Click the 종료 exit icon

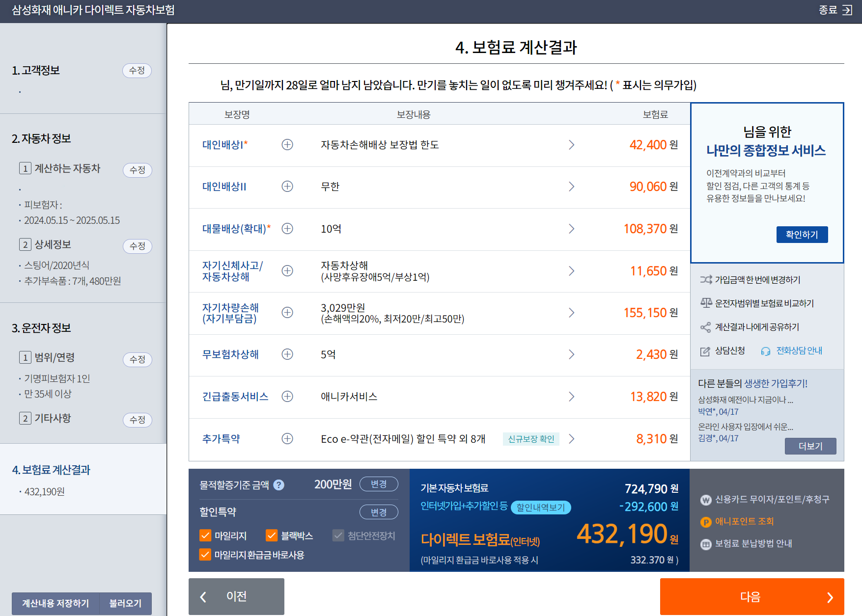click(847, 10)
